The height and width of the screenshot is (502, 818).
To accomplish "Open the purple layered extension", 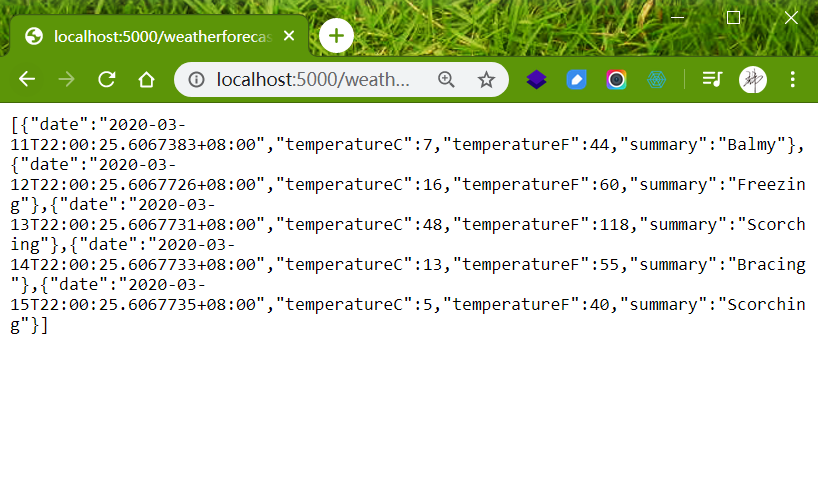I will point(537,80).
